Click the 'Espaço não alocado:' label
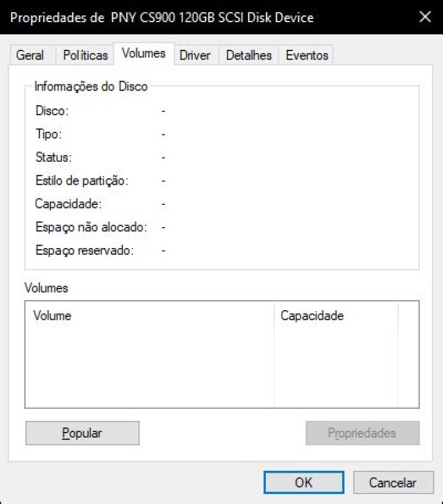 click(91, 227)
